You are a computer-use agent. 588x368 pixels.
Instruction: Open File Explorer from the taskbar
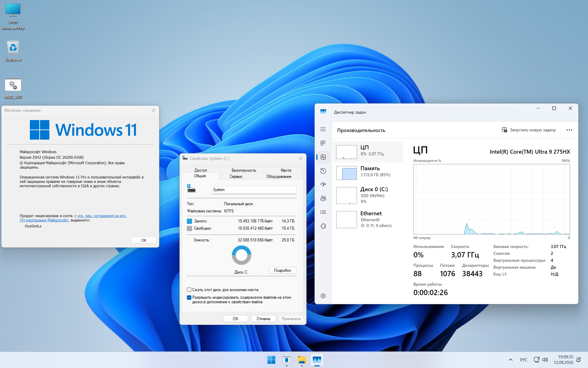[x=302, y=360]
